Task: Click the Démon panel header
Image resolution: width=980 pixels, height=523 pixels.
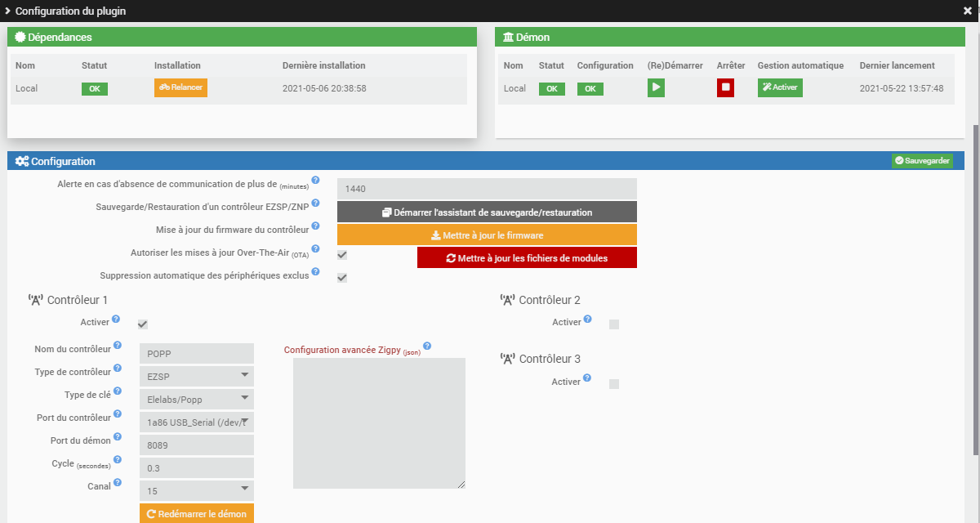Action: coord(730,37)
